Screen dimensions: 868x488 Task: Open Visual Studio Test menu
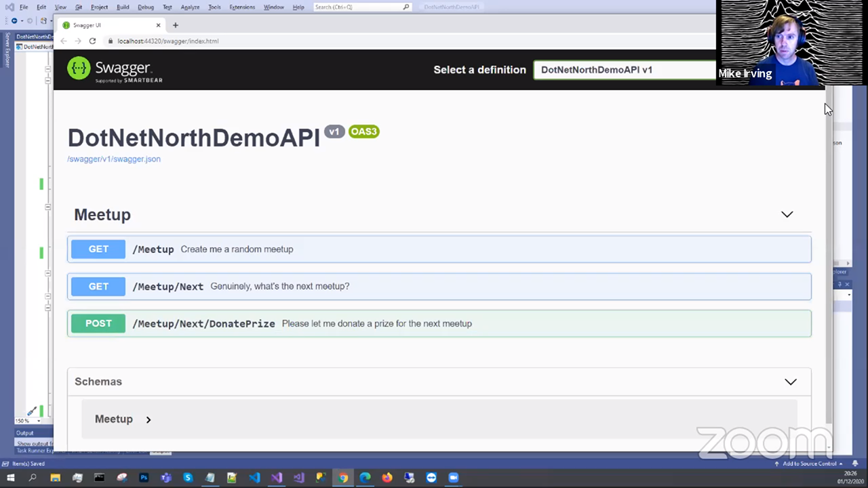(167, 7)
